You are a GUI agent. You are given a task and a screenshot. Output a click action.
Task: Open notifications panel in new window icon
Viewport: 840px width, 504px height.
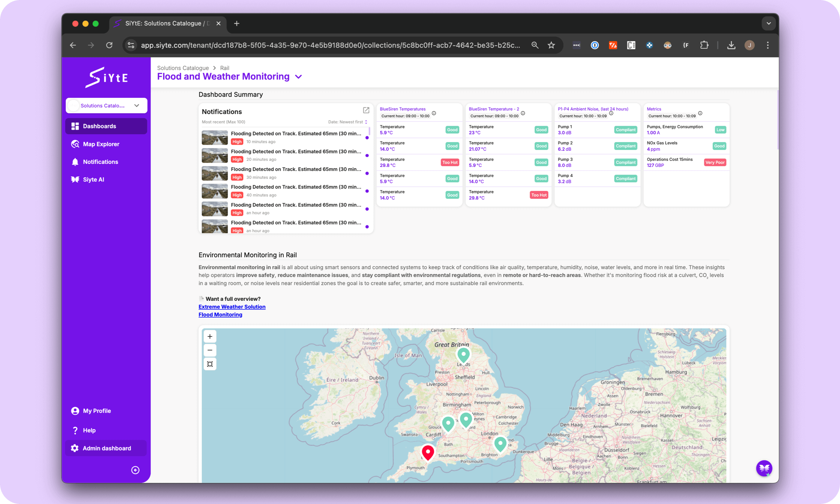pos(366,110)
